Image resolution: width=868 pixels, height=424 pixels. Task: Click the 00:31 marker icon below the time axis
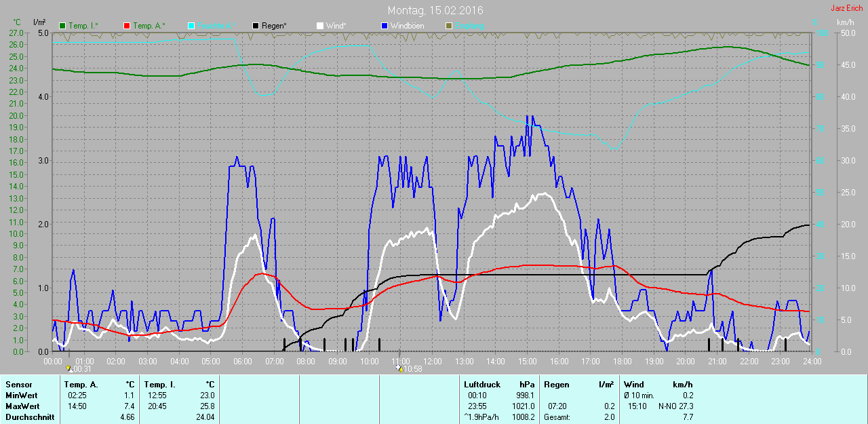point(69,369)
